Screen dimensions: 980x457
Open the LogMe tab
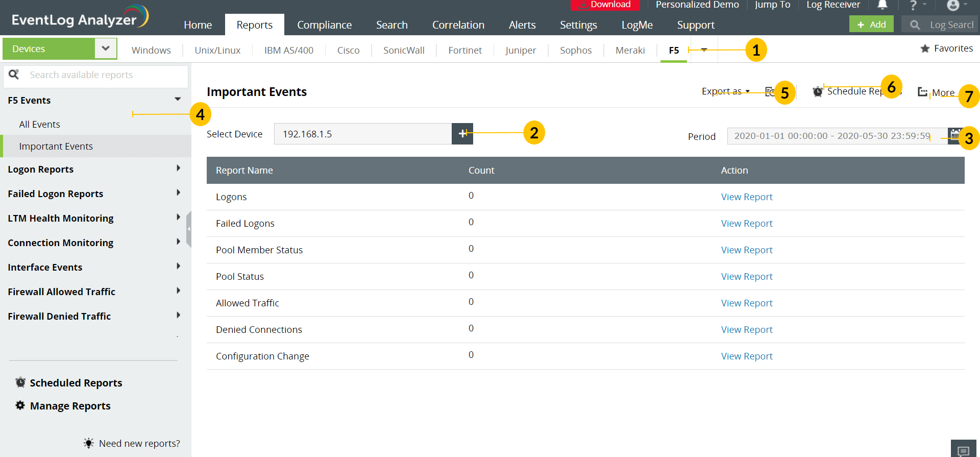(637, 25)
